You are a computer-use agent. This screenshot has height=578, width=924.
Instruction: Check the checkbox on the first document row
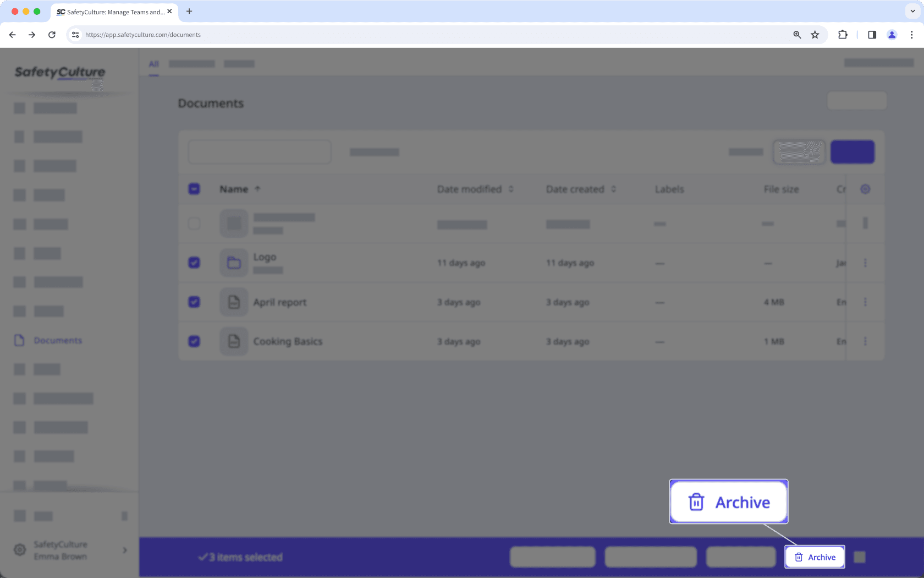pyautogui.click(x=194, y=223)
